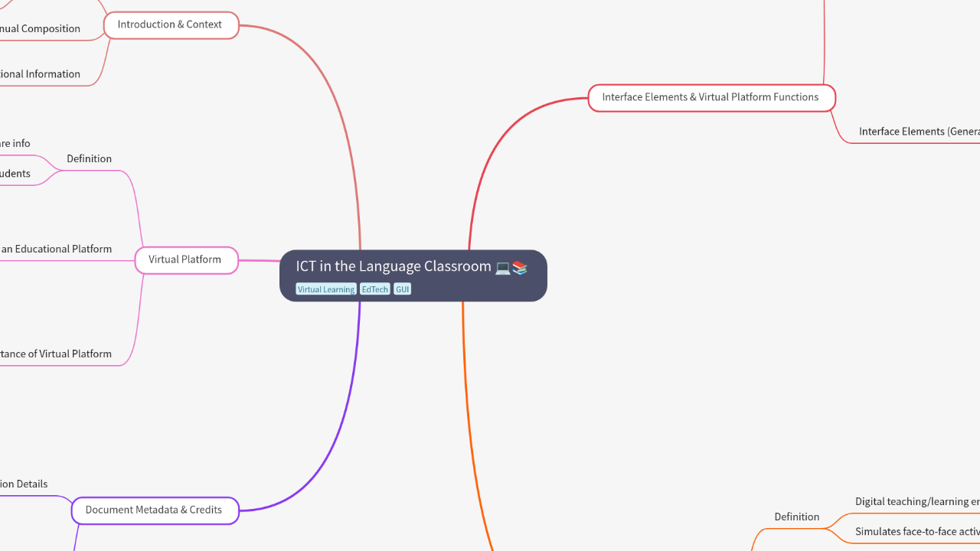Click the Digital teaching/learning environment leaf
This screenshot has height=551, width=980.
917,501
